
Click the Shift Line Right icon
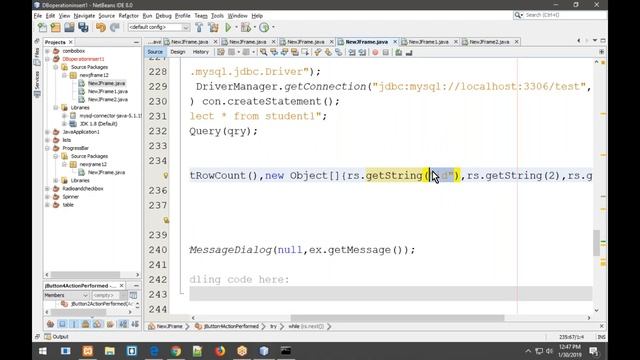click(362, 52)
